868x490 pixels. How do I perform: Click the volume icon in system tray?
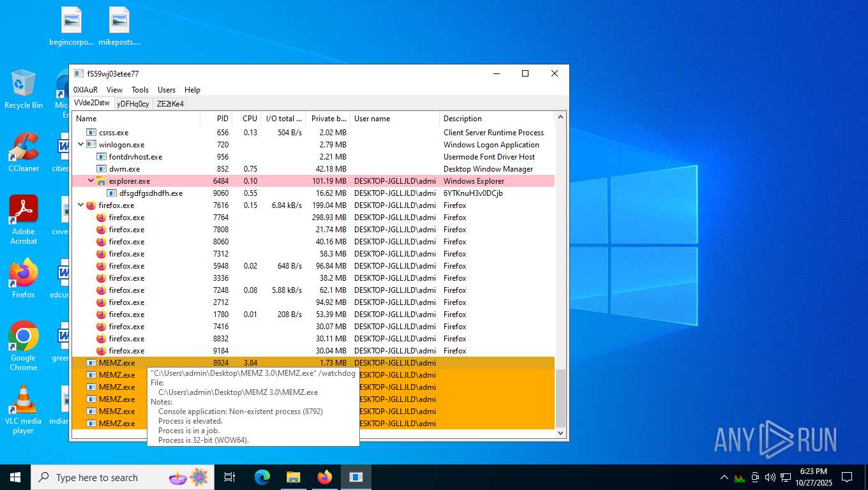click(x=770, y=477)
